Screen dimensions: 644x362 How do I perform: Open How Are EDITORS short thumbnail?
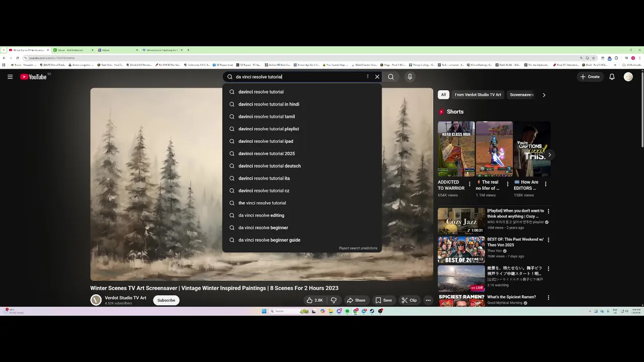coord(532,149)
